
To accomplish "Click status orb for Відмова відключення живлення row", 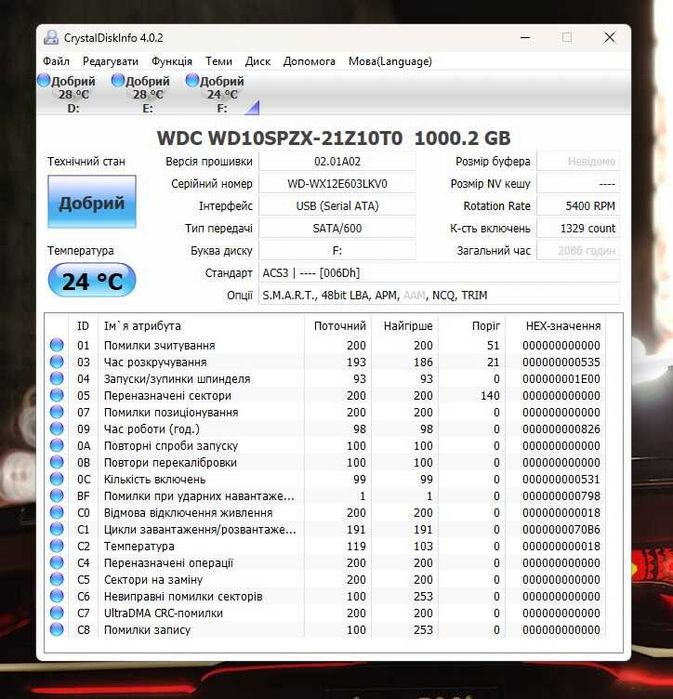I will [x=57, y=512].
